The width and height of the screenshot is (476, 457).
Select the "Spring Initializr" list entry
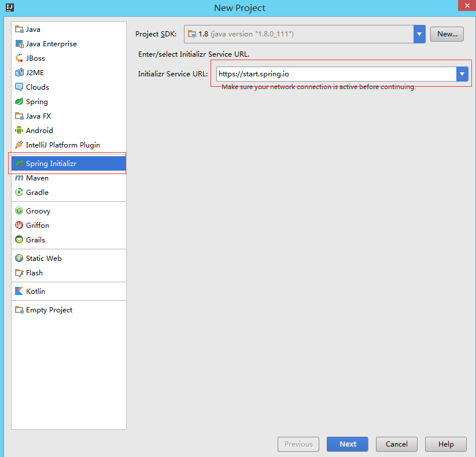pos(69,164)
